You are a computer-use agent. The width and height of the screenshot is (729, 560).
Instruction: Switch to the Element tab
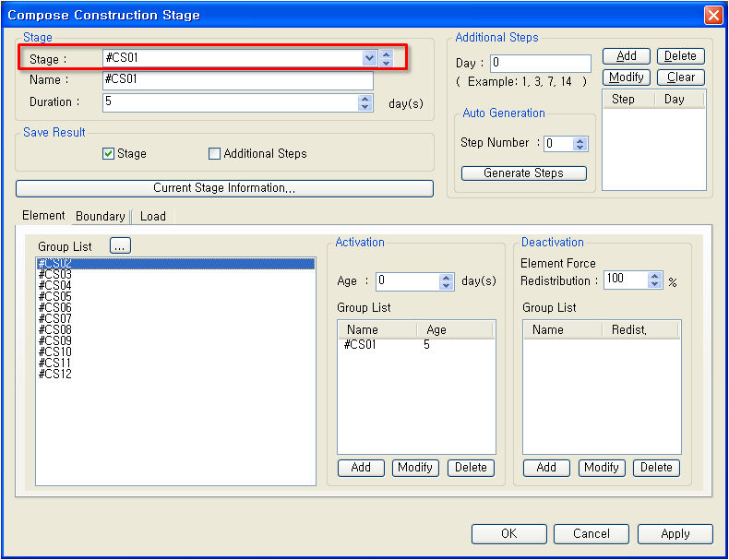[43, 216]
